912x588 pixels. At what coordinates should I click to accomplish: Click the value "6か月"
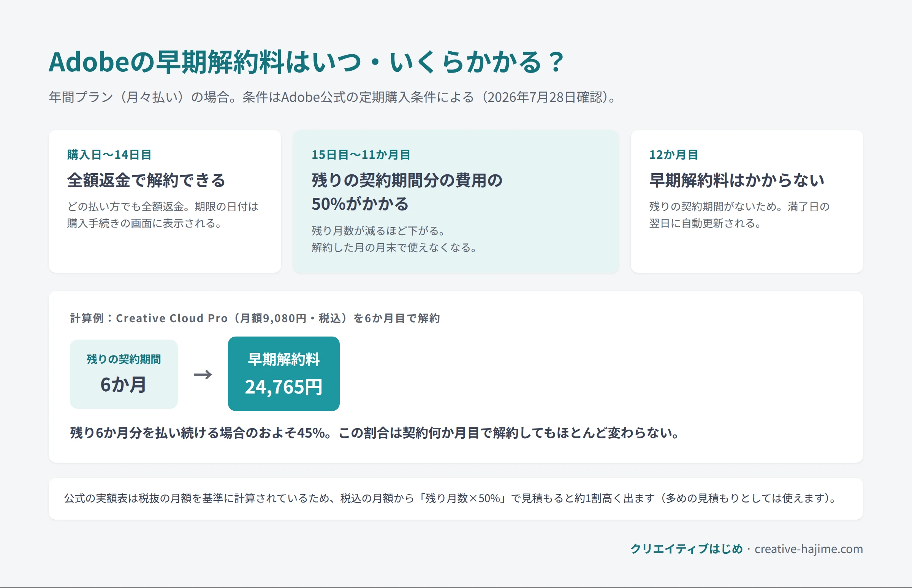click(123, 384)
